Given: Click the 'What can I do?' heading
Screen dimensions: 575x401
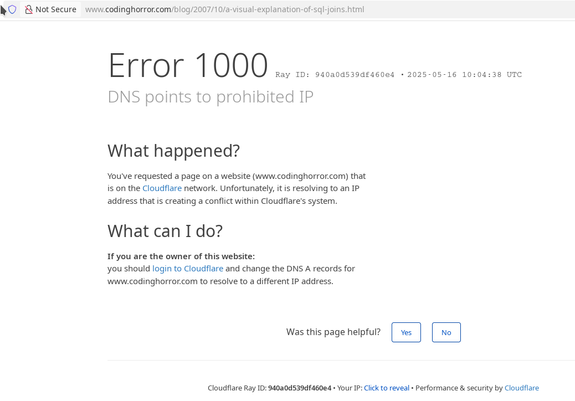Looking at the screenshot, I should 165,231.
